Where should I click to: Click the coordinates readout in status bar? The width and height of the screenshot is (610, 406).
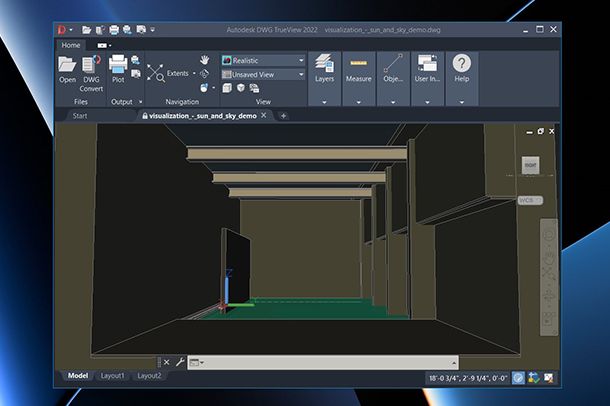coord(468,378)
